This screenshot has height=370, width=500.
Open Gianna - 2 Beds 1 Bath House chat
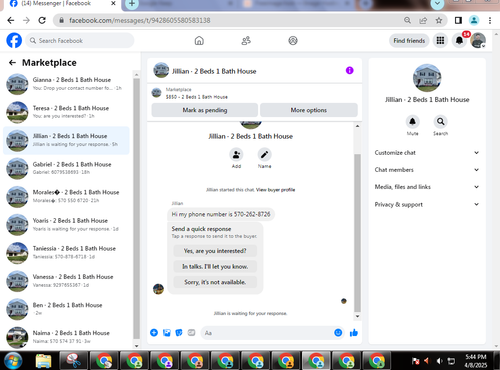(66, 84)
